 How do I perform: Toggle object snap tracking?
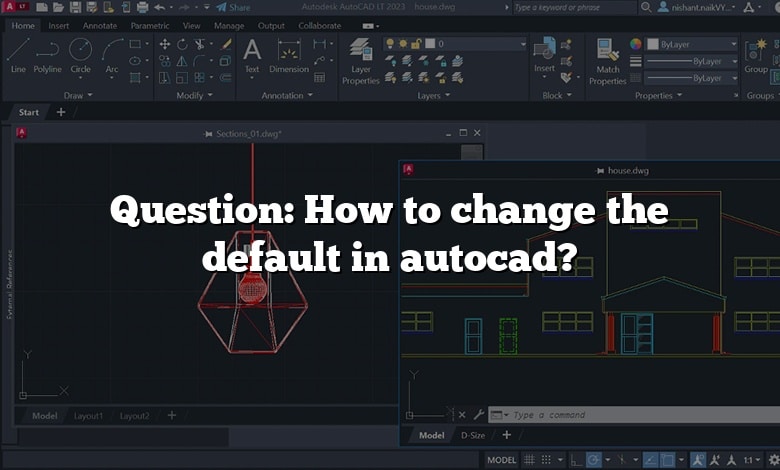click(650, 460)
